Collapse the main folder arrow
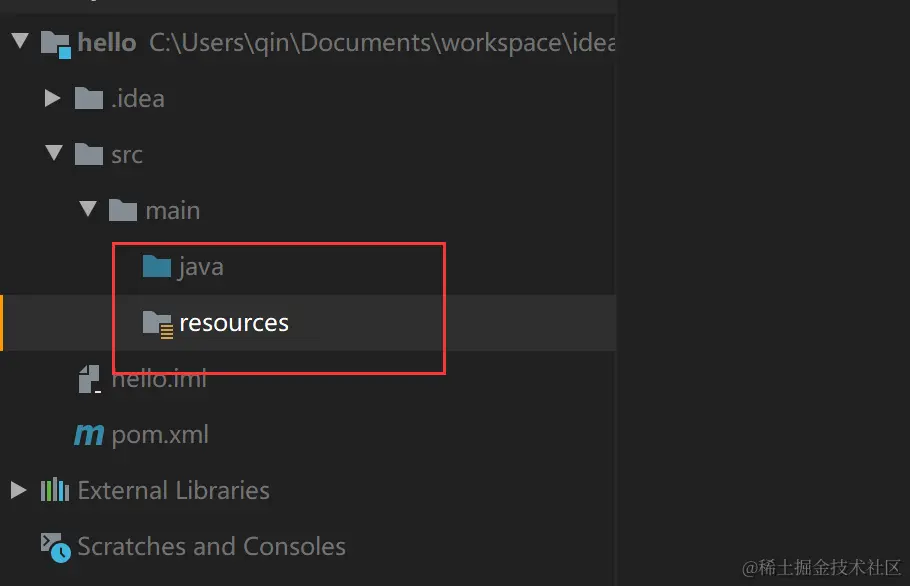Image resolution: width=910 pixels, height=586 pixels. [x=87, y=210]
